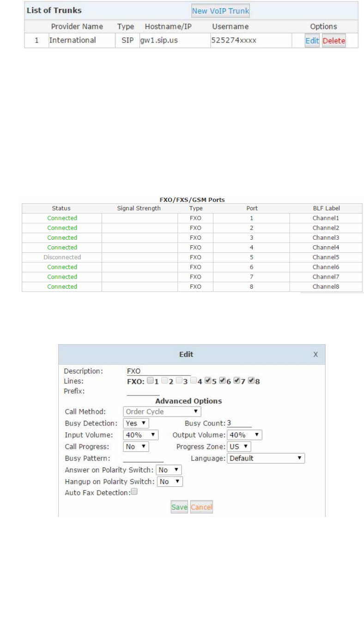Viewport: 364px width, 619px height.
Task: Open the Progress Zone dropdown
Action: coord(239,447)
